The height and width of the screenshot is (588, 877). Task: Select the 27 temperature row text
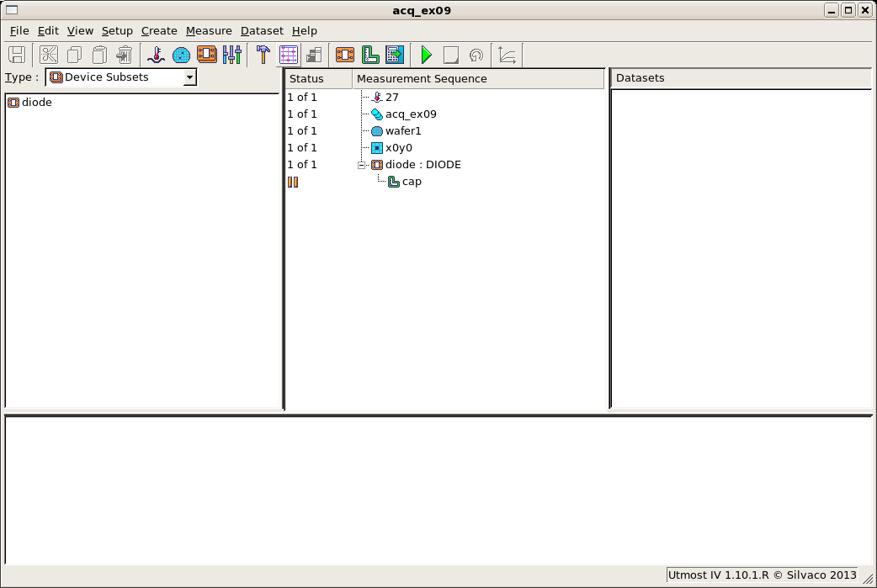coord(391,98)
